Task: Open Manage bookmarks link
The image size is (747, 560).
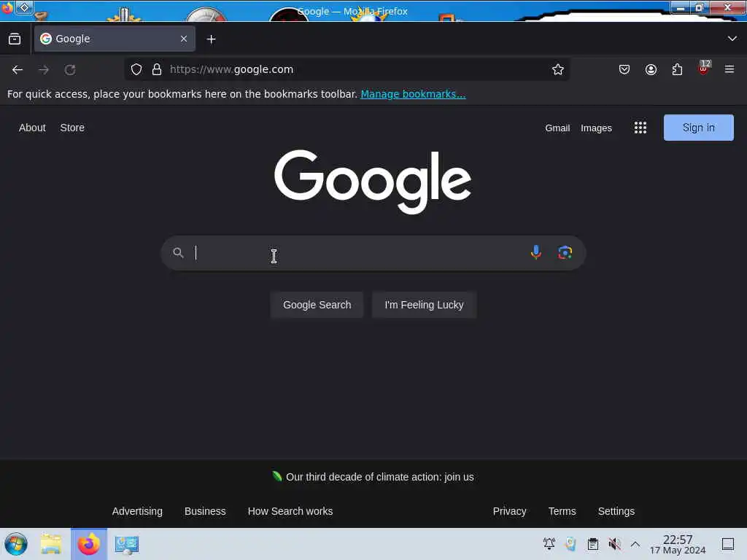Action: (x=413, y=94)
